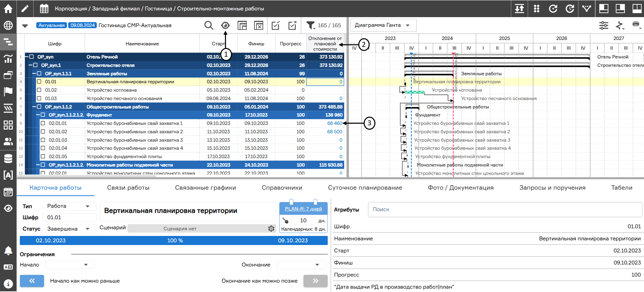The width and height of the screenshot is (644, 292).
Task: Tick checkbox for row 01.02
Action: click(39, 90)
